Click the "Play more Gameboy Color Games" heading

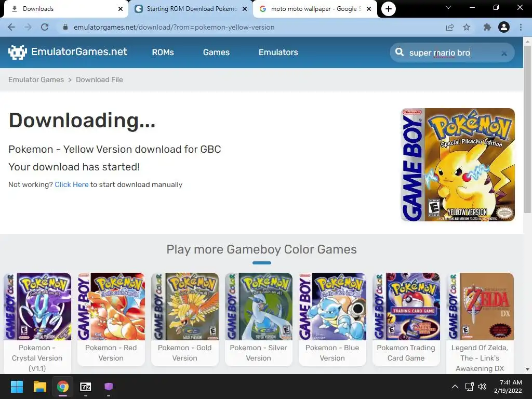pos(262,249)
